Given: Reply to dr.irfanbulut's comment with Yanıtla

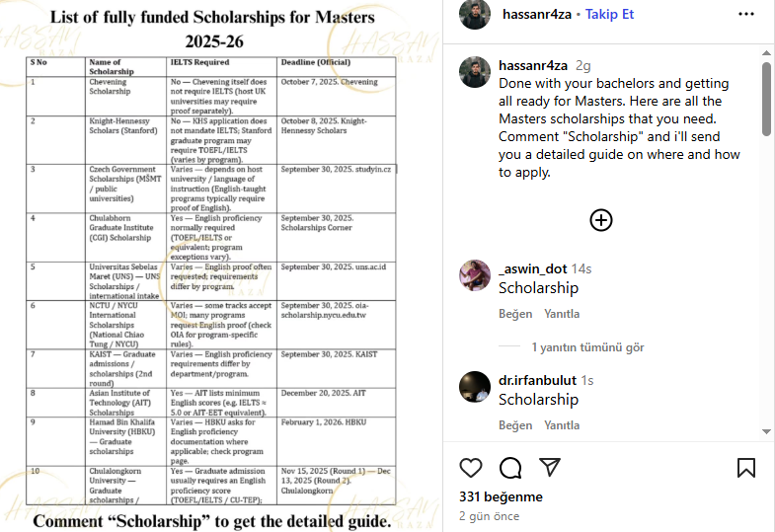Looking at the screenshot, I should [x=562, y=425].
